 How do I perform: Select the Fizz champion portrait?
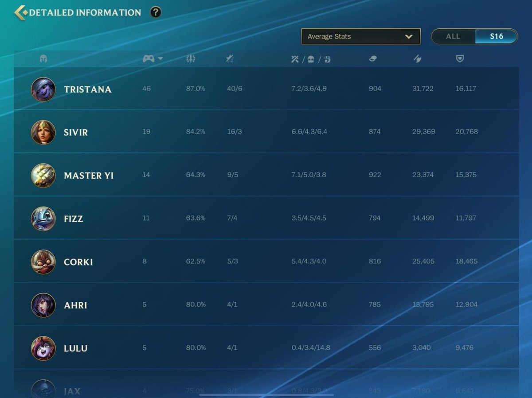(43, 219)
